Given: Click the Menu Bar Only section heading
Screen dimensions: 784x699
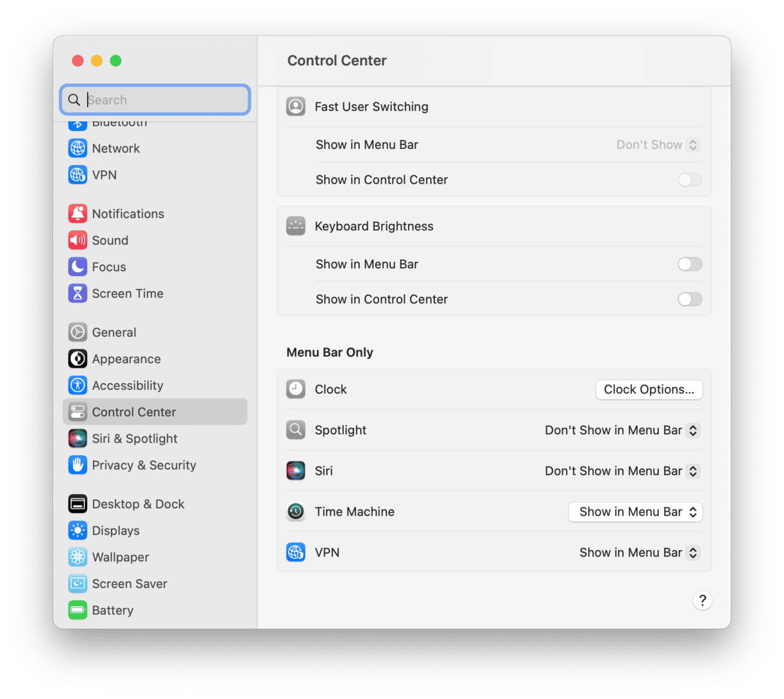Looking at the screenshot, I should click(330, 352).
